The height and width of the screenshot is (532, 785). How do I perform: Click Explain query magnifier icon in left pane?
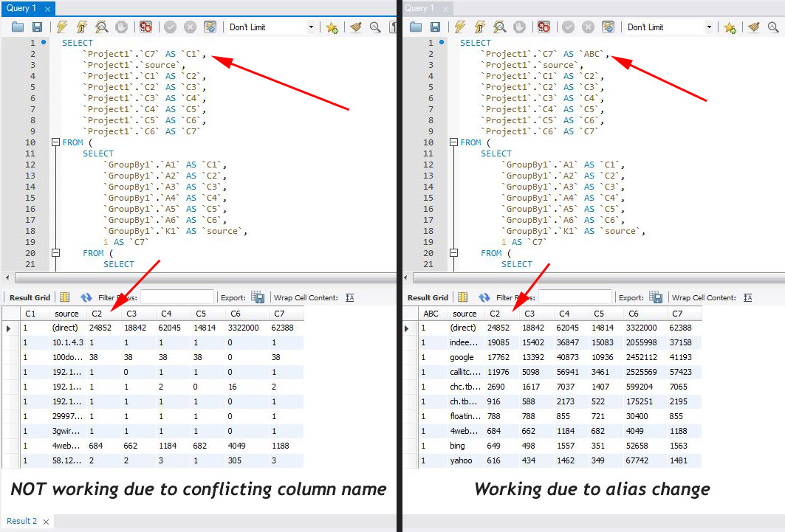102,27
